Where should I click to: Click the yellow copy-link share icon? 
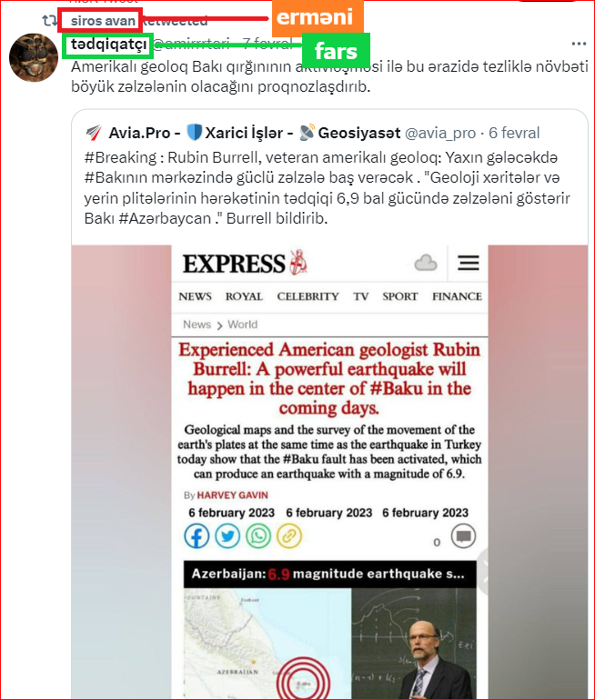pos(289,535)
